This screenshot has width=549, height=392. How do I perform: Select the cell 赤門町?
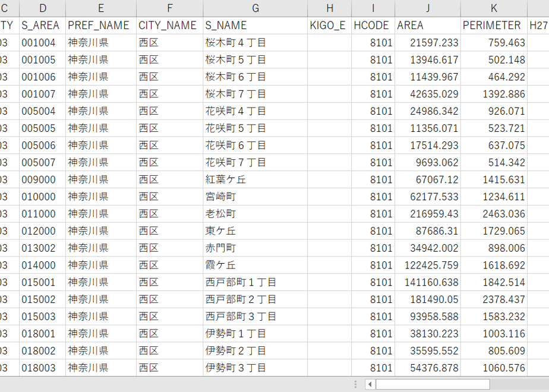point(255,248)
